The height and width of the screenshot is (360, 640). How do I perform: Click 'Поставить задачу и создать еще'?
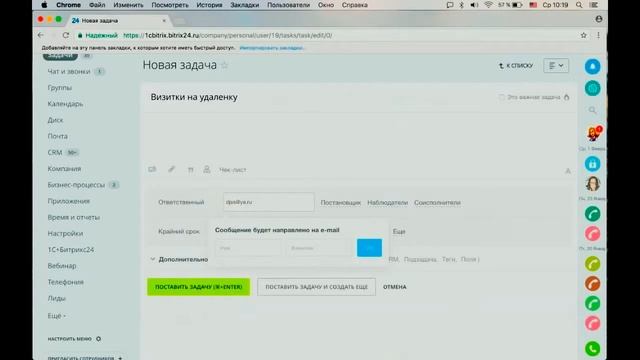pos(316,287)
